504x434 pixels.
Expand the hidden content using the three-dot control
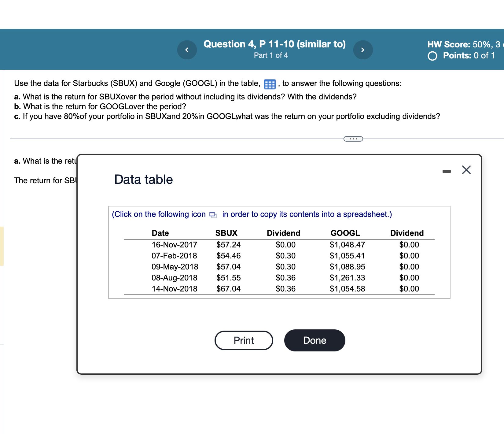pyautogui.click(x=353, y=139)
